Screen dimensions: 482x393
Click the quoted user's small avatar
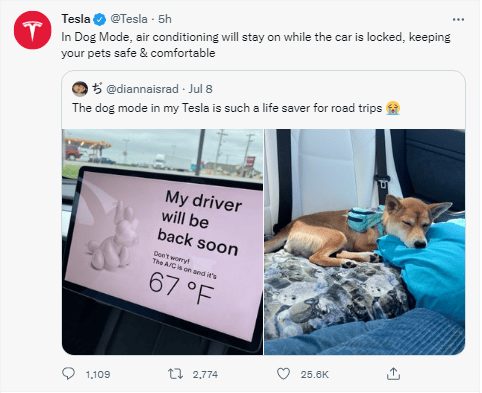click(80, 89)
